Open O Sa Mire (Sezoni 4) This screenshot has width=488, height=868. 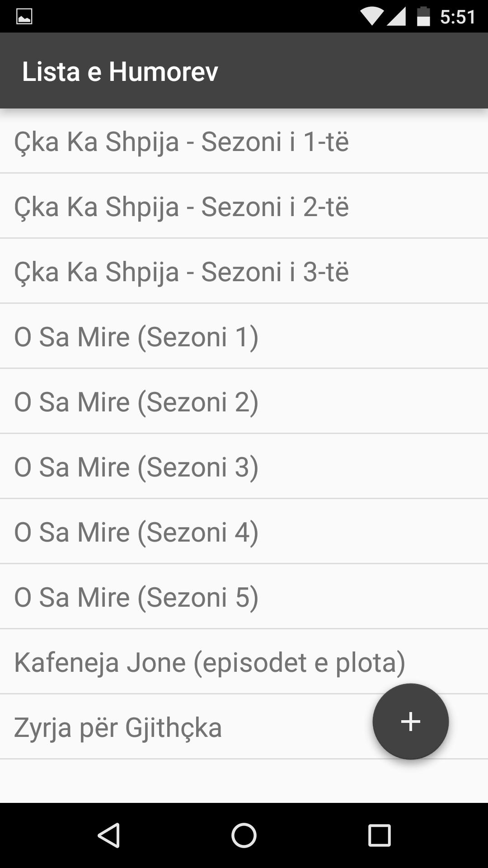point(136,532)
